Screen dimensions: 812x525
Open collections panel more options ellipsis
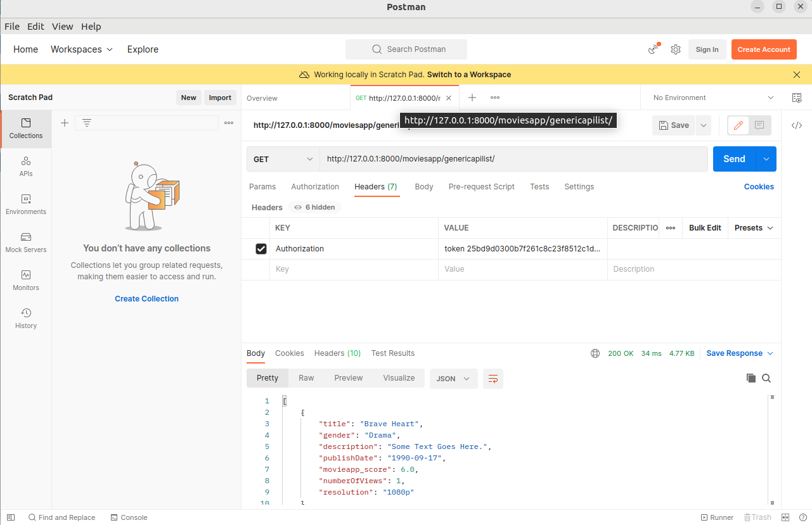point(229,123)
